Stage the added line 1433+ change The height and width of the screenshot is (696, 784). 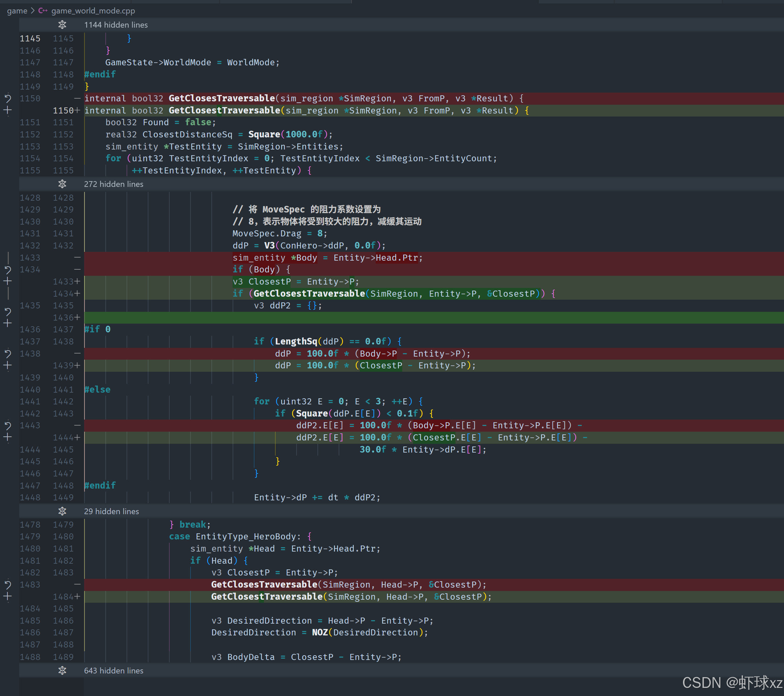[8, 281]
